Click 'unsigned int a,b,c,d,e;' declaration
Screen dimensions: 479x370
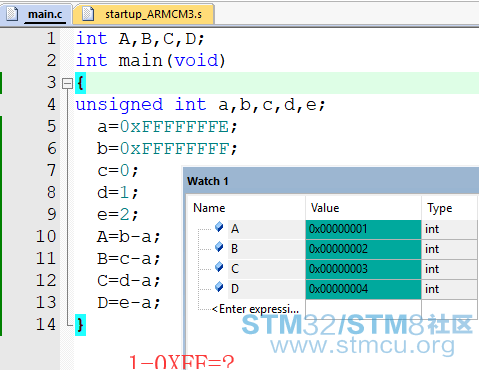(x=200, y=105)
